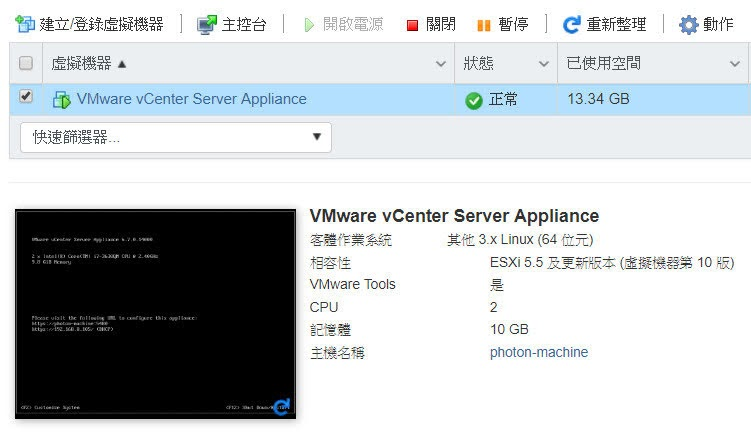
Task: Click the 暫停 toolbar label
Action: pyautogui.click(x=513, y=24)
